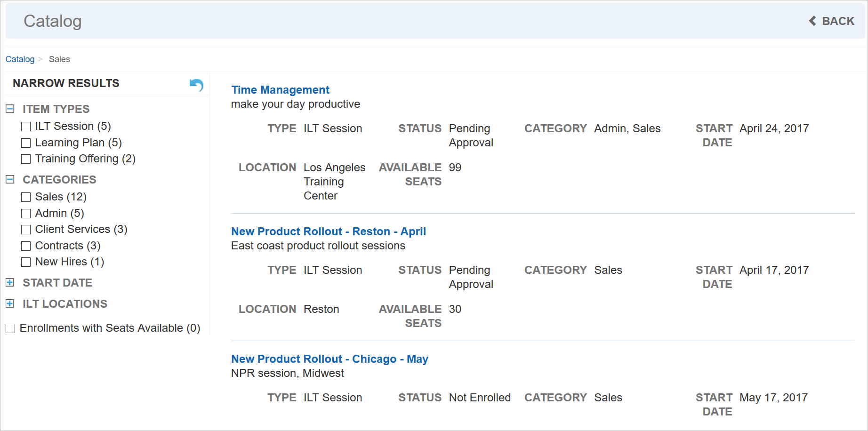Toggle the Client Services category checkbox
The image size is (868, 431).
26,230
